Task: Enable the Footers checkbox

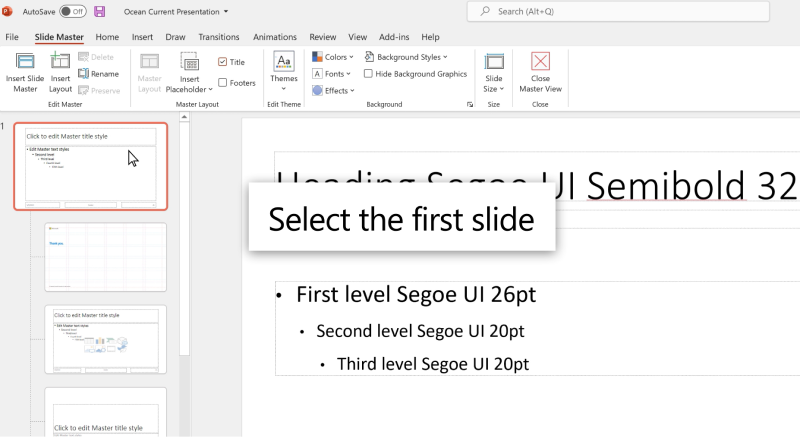Action: [222, 83]
